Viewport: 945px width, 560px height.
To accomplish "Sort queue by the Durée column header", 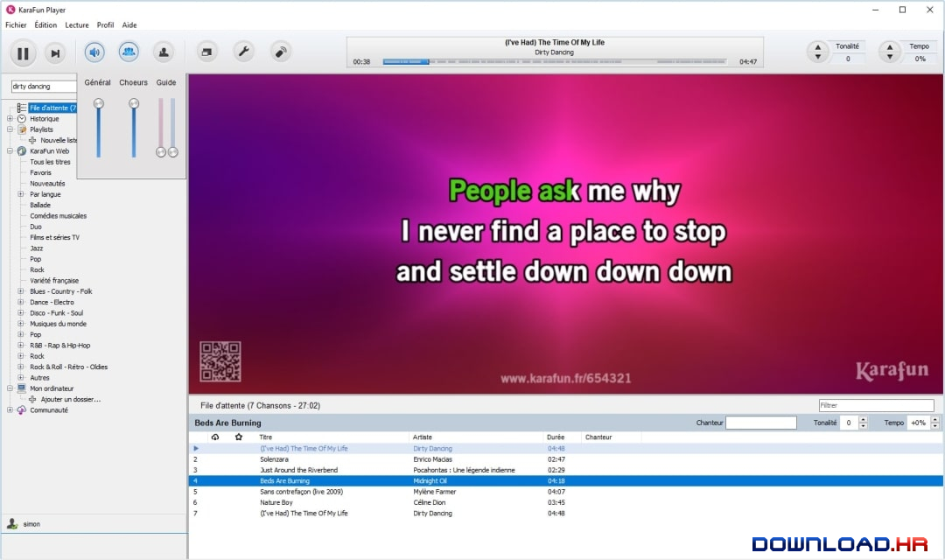I will tap(556, 437).
